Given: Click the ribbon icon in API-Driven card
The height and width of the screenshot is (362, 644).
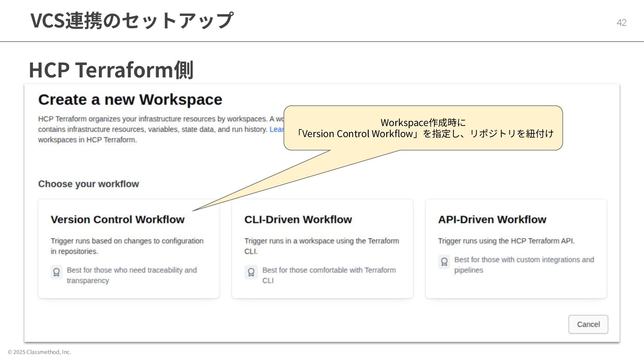Looking at the screenshot, I should click(444, 261).
